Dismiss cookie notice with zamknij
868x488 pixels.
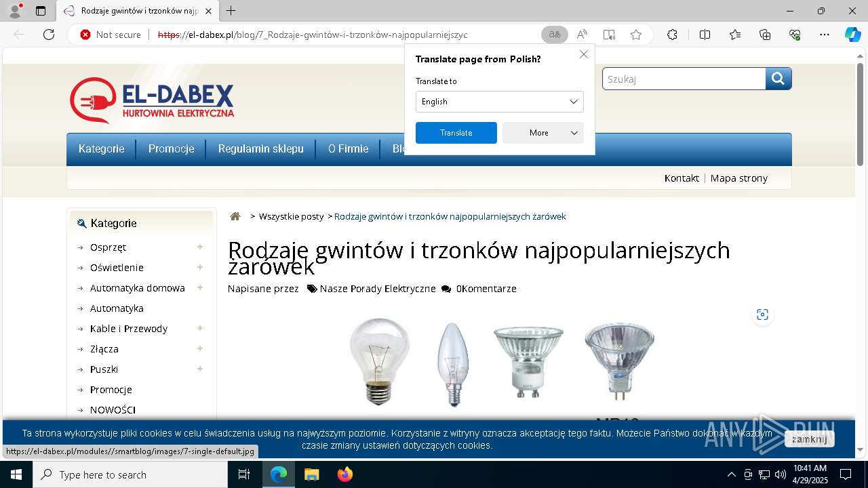(x=809, y=439)
